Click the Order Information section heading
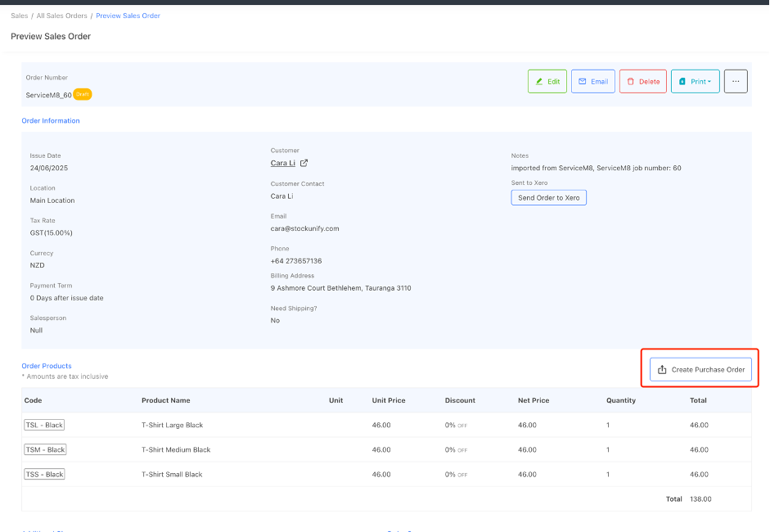Screen dimensions: 770x532 (51, 121)
